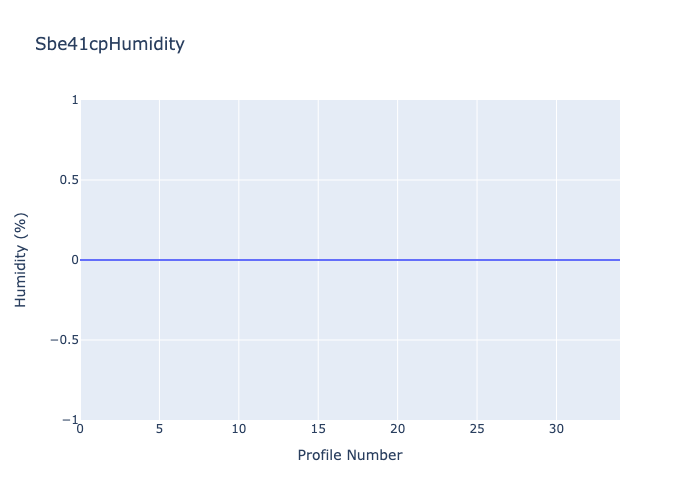
Task: Click the x-axis tick label 15
Action: [318, 429]
